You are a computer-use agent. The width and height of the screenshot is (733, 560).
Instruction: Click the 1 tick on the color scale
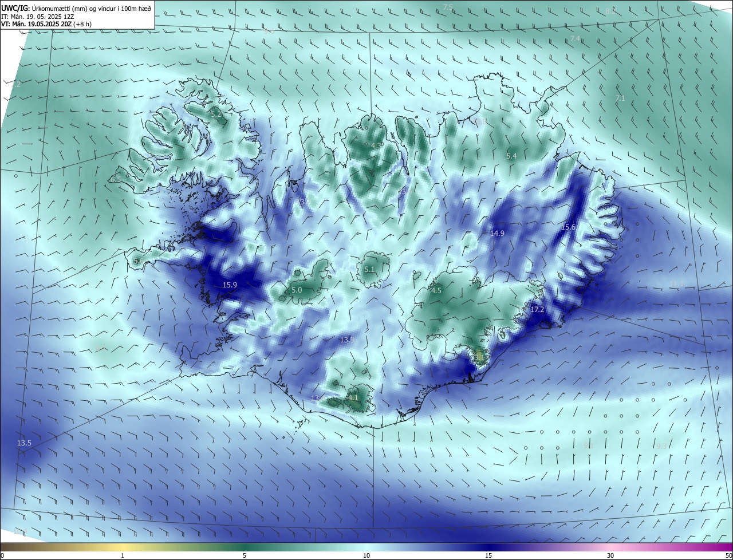(x=123, y=555)
